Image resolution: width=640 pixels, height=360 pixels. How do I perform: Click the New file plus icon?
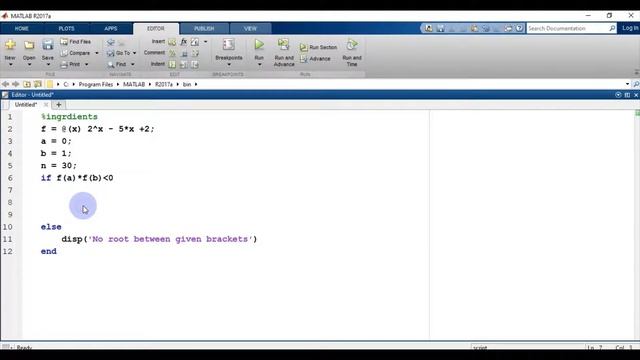[10, 44]
